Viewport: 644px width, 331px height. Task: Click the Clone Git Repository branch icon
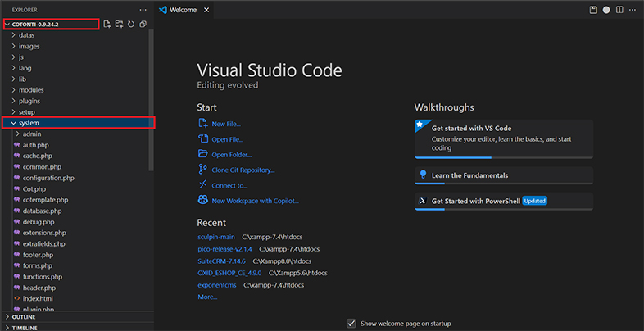[x=203, y=170]
